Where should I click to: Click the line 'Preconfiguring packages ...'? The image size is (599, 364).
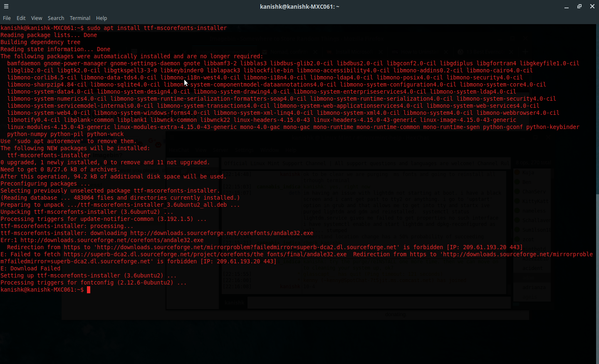pos(45,183)
